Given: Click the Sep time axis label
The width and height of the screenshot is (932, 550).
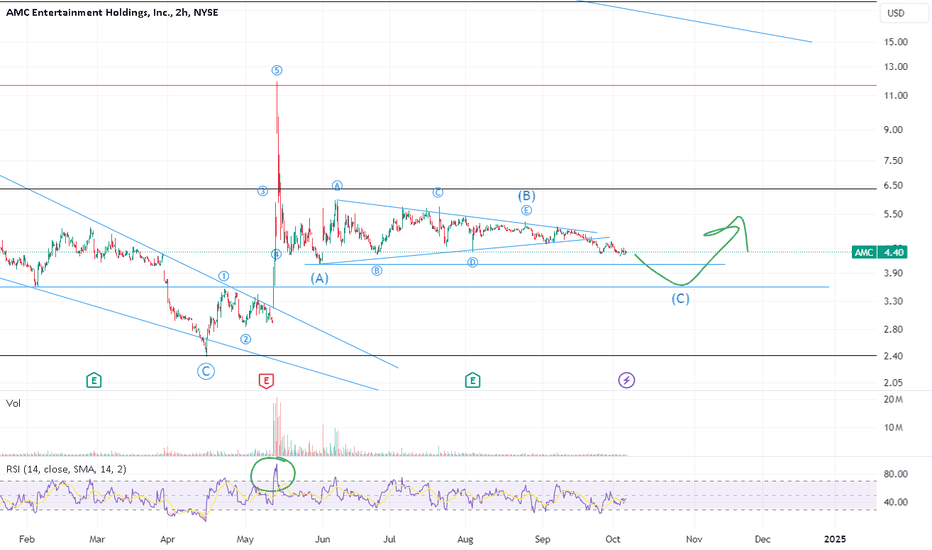Looking at the screenshot, I should pyautogui.click(x=542, y=539).
